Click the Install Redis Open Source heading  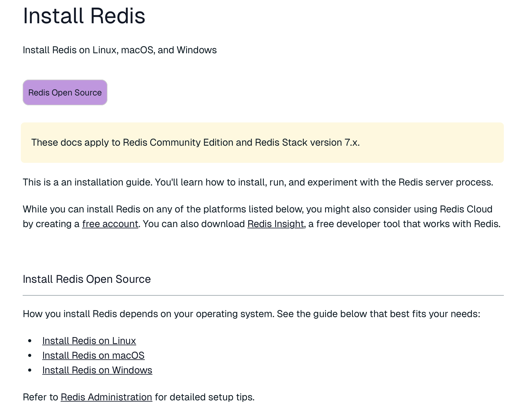click(87, 279)
